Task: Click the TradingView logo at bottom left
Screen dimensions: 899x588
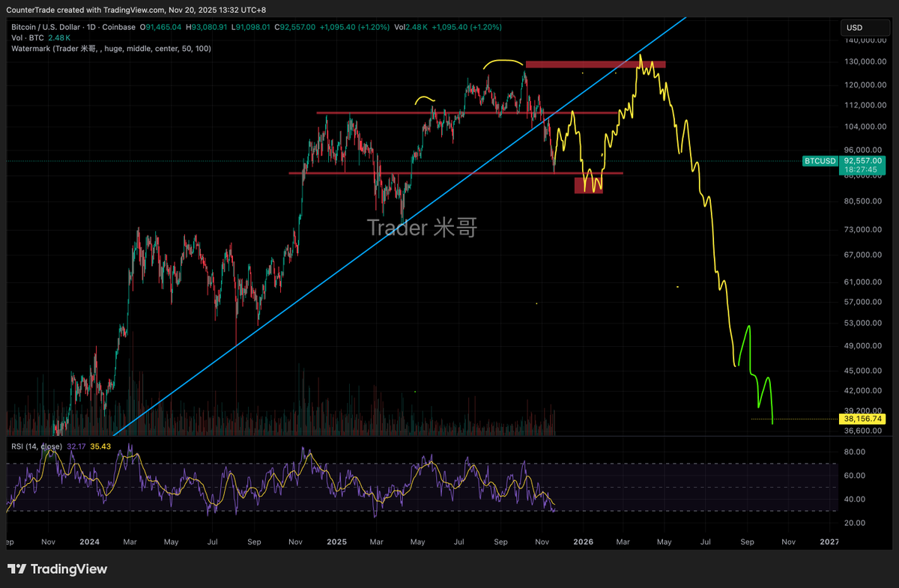Action: [56, 569]
